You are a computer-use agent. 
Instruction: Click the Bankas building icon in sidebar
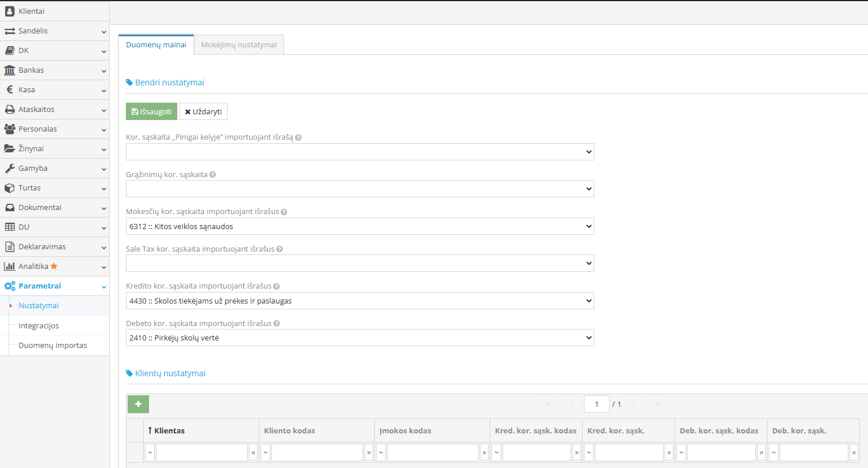[x=9, y=70]
